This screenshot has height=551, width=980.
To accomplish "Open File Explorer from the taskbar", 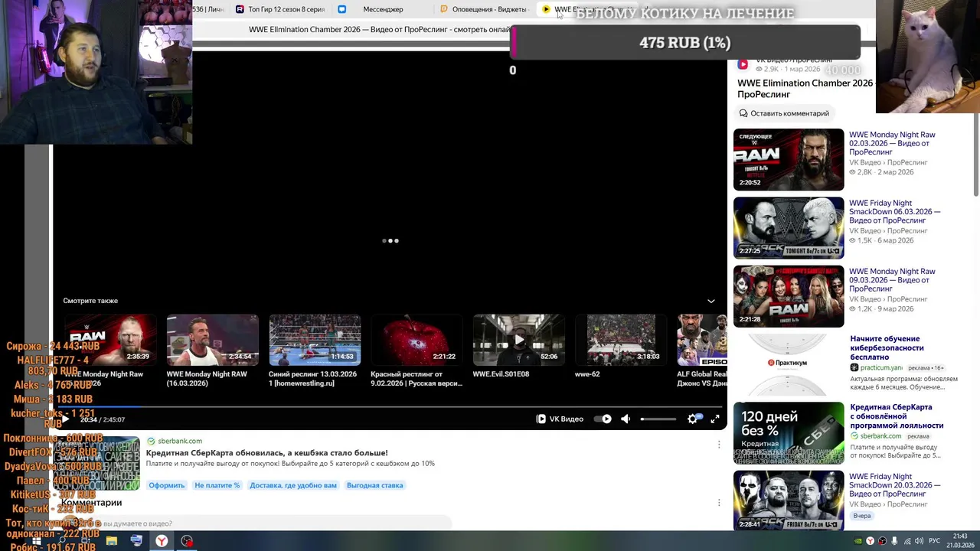I will [112, 541].
